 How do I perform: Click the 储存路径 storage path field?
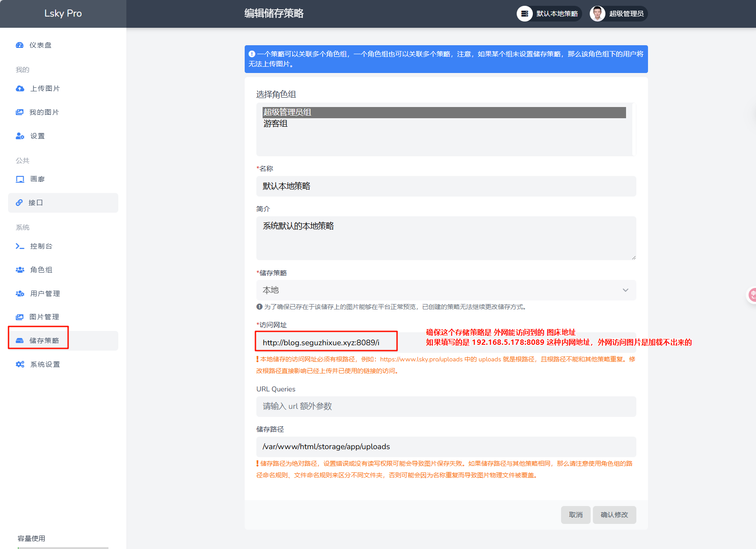(x=446, y=447)
